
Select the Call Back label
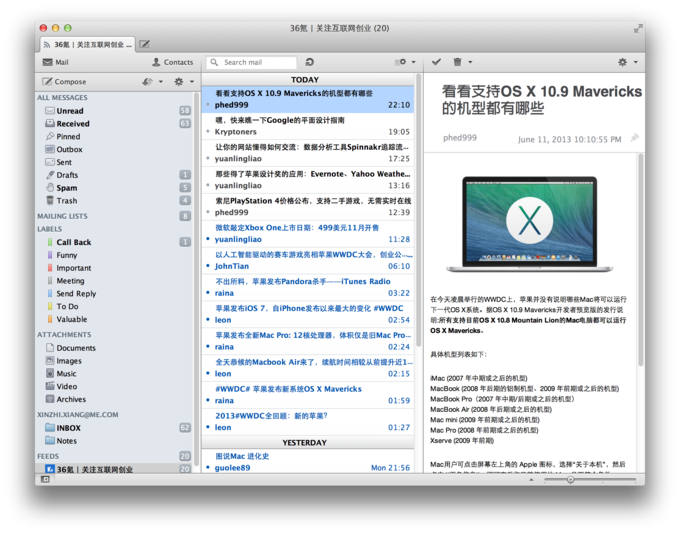click(74, 242)
